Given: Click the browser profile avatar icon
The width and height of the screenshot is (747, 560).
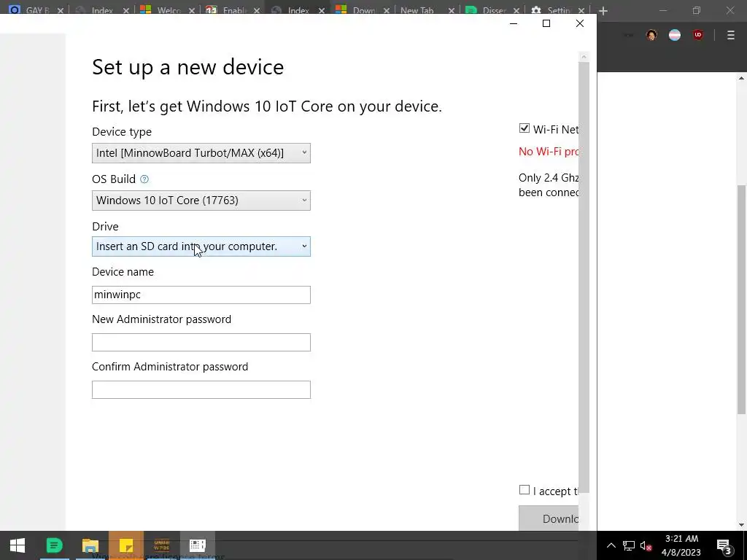Looking at the screenshot, I should [651, 35].
